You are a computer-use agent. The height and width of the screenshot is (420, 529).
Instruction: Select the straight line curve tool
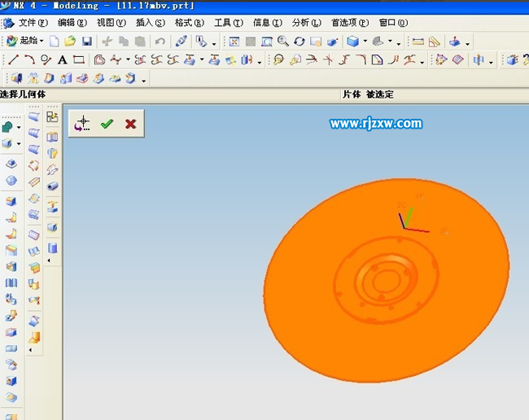(x=13, y=59)
